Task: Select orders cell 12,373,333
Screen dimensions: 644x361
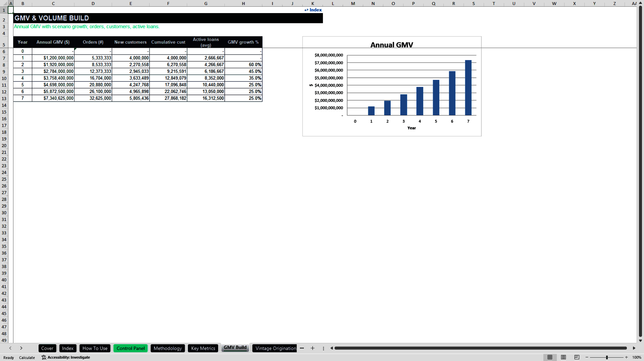Action: (93, 71)
